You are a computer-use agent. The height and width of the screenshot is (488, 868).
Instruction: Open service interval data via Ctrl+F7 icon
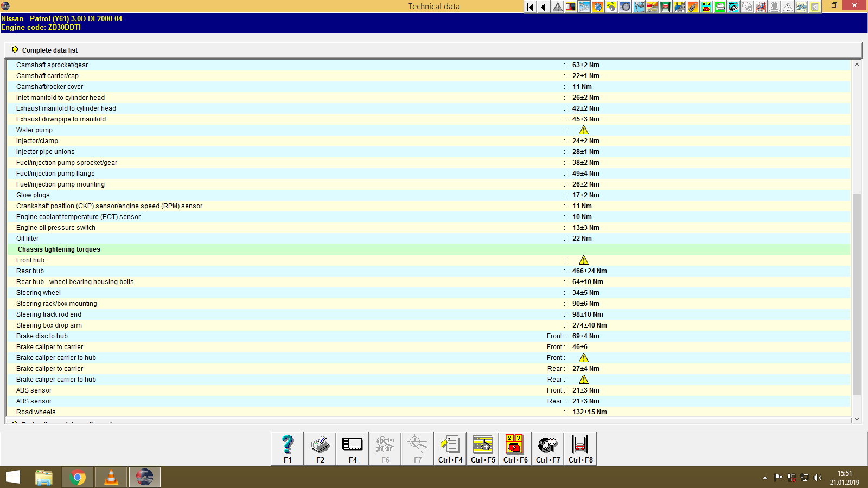pyautogui.click(x=547, y=446)
